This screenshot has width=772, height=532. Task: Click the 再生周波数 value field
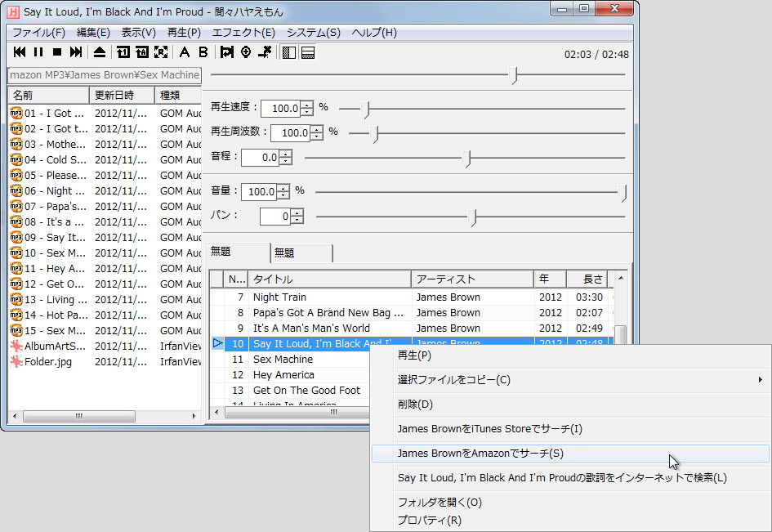[x=291, y=133]
